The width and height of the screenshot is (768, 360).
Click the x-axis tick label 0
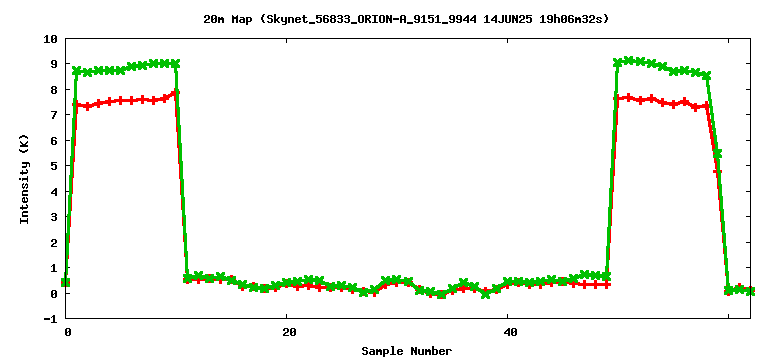click(67, 332)
